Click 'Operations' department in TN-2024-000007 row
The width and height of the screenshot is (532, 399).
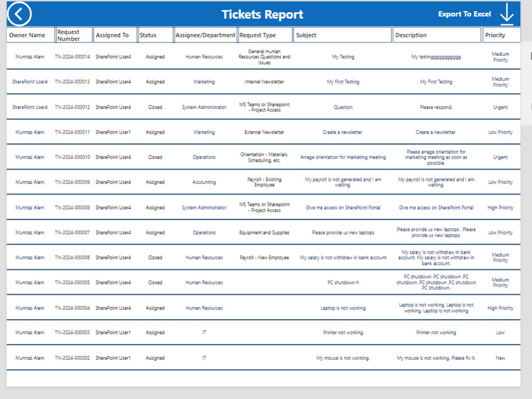204,233
